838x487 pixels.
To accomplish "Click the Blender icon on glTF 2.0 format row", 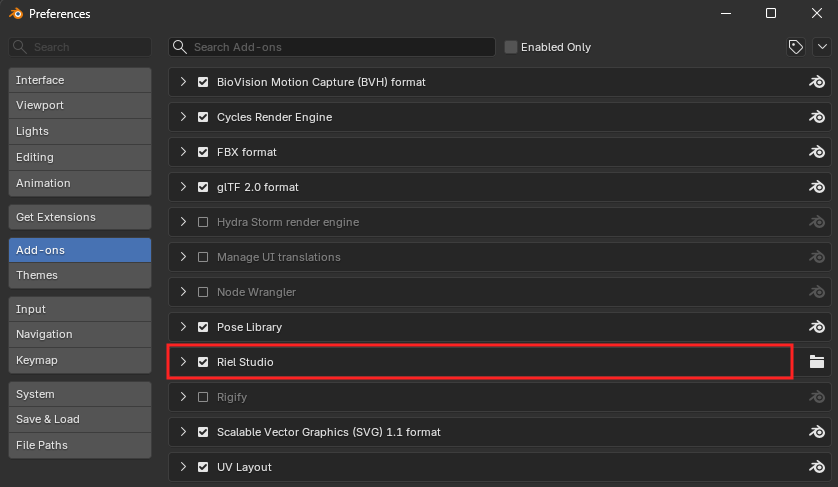I will pos(817,187).
